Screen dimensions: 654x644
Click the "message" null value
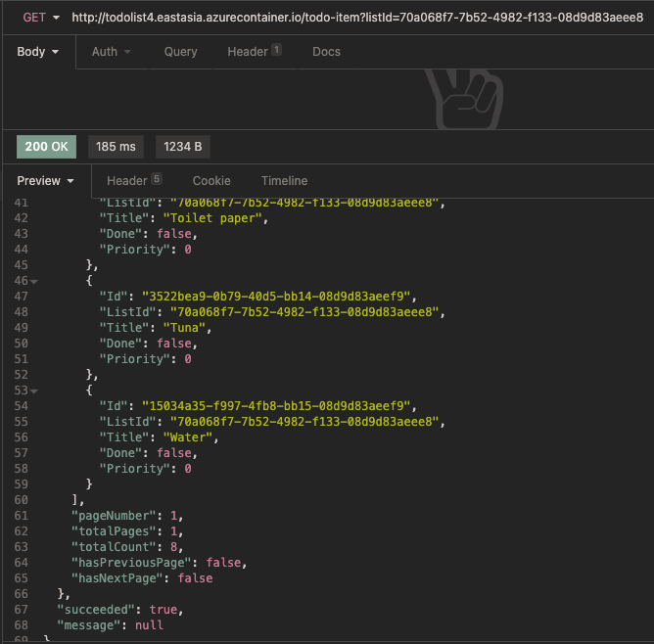(150, 625)
